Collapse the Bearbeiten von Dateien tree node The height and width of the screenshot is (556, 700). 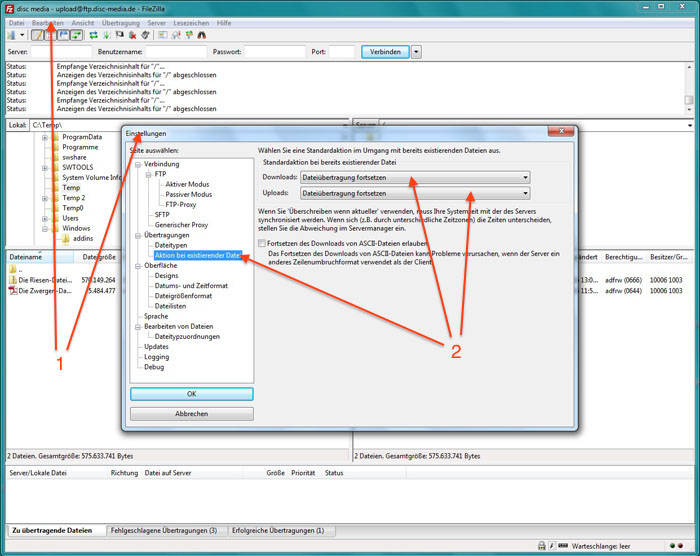pos(138,327)
